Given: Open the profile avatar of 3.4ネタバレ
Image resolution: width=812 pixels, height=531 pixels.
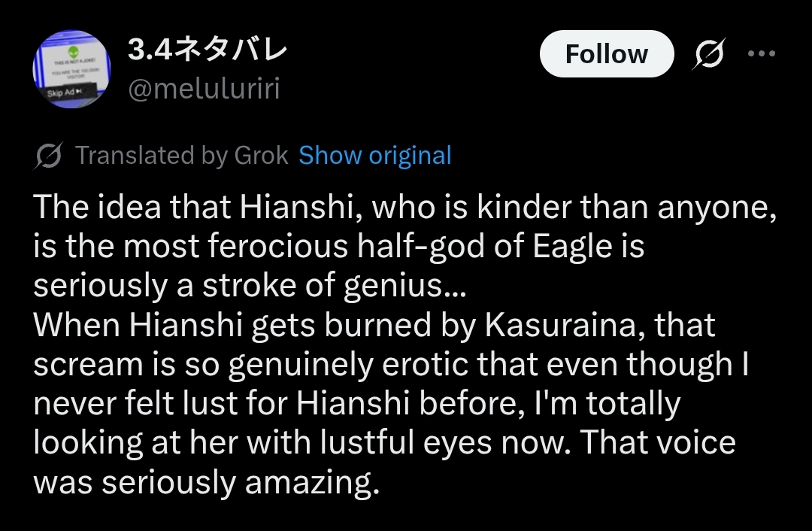Looking at the screenshot, I should (x=71, y=69).
